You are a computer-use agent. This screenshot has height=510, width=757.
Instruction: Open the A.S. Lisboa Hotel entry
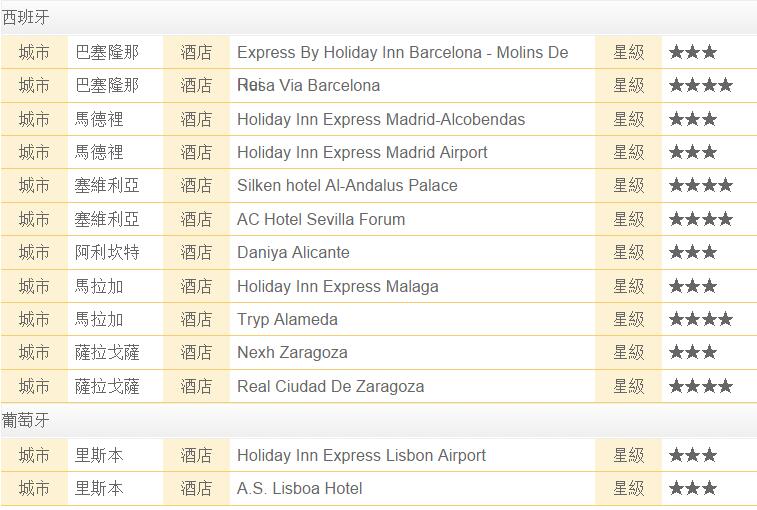click(x=299, y=488)
